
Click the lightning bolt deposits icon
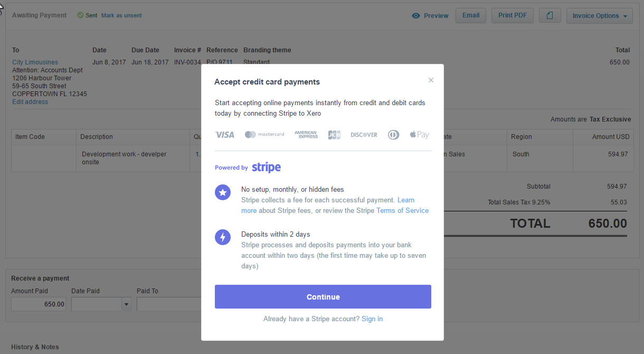pyautogui.click(x=223, y=237)
